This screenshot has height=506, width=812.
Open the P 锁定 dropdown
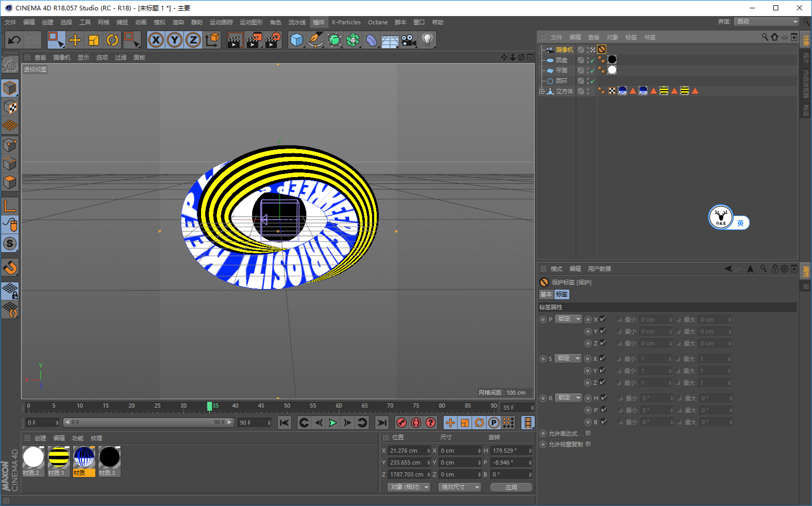click(x=568, y=319)
